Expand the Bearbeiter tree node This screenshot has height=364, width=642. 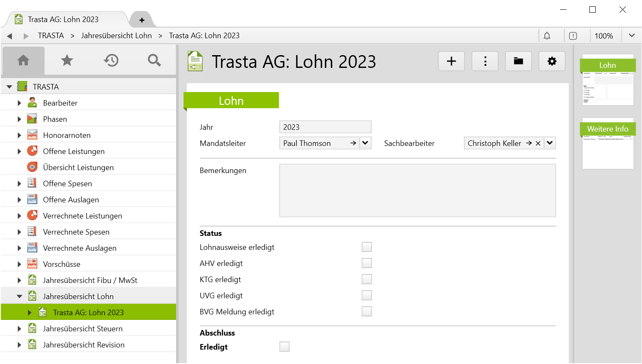[x=20, y=103]
